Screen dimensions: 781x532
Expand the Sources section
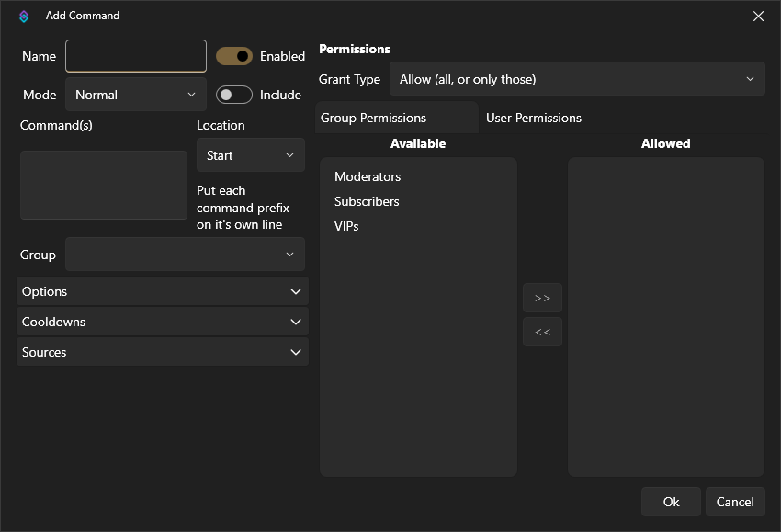163,352
